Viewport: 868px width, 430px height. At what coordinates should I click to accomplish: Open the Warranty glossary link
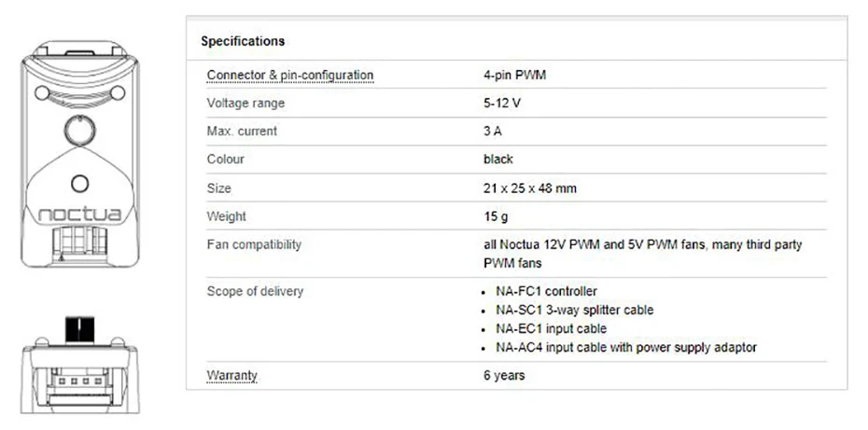point(231,376)
